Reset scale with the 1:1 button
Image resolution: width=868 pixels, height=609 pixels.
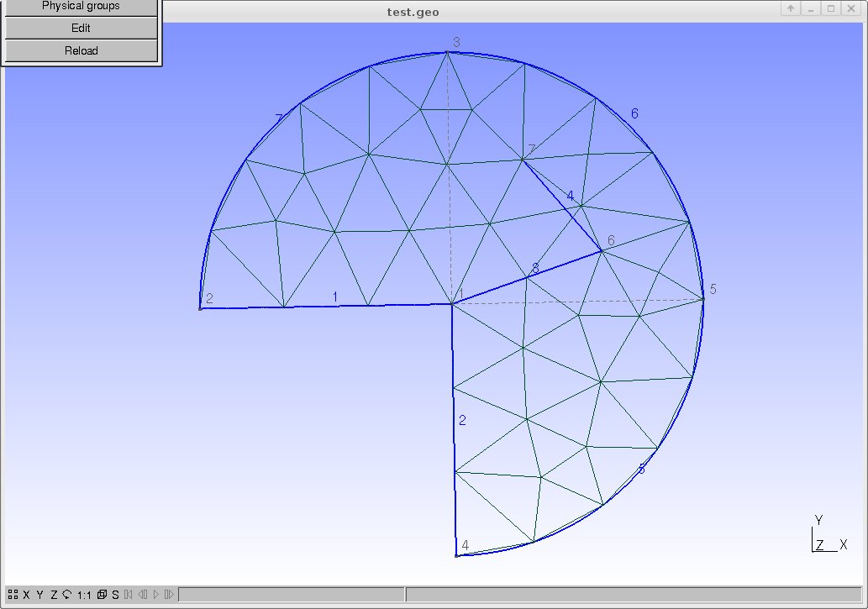(x=84, y=595)
